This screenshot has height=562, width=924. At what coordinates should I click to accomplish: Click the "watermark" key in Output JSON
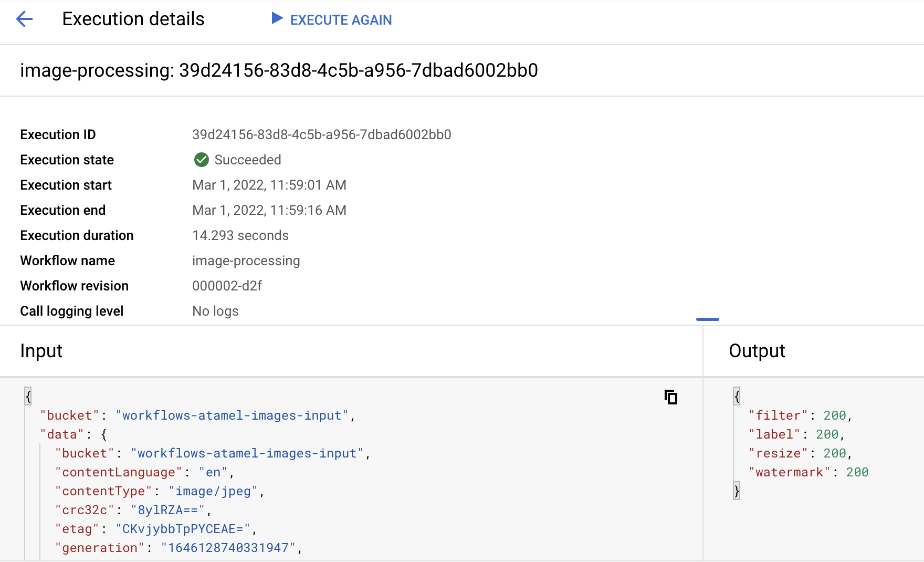789,472
